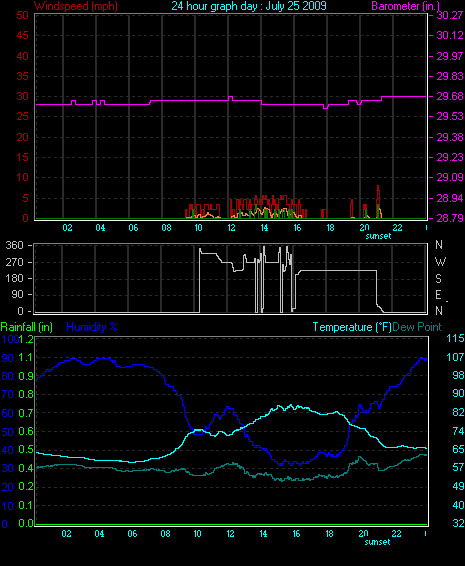Click the 115 temperature scale value
This screenshot has height=566, width=465.
(455, 338)
